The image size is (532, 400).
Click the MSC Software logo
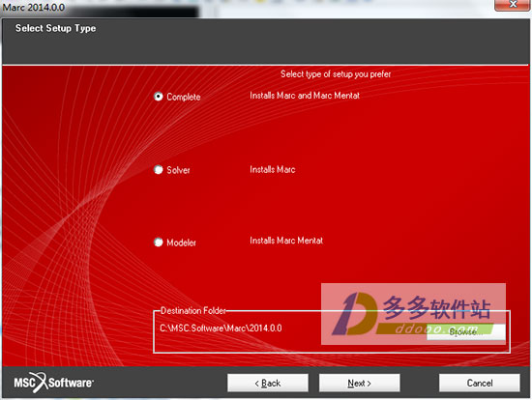click(53, 383)
